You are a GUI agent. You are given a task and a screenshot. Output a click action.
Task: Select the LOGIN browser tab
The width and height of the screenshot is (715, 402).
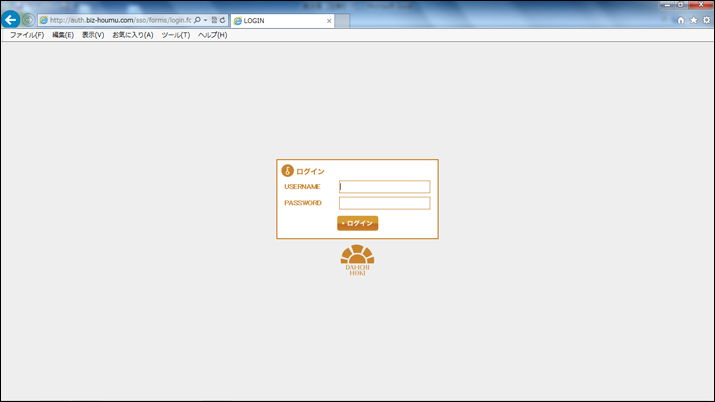click(x=282, y=21)
